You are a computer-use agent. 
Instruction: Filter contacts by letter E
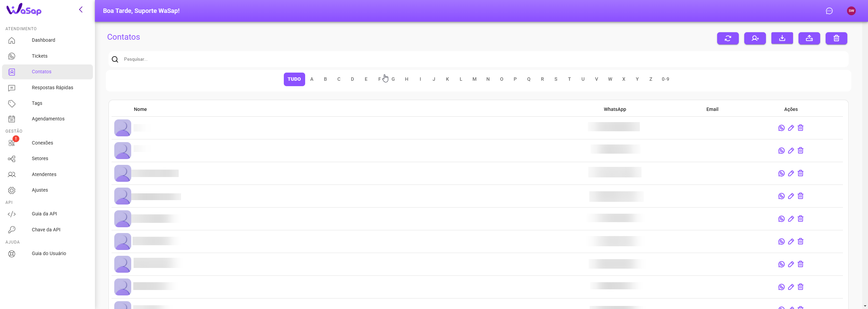[366, 79]
